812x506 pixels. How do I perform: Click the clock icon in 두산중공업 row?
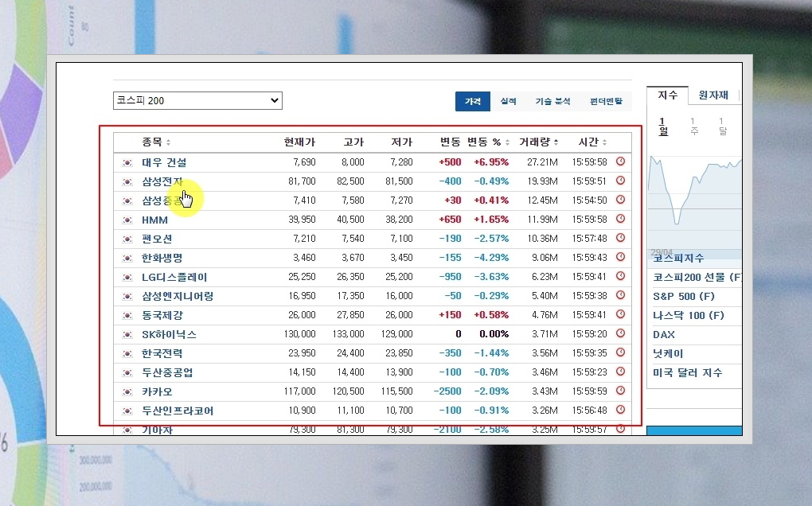coord(620,372)
